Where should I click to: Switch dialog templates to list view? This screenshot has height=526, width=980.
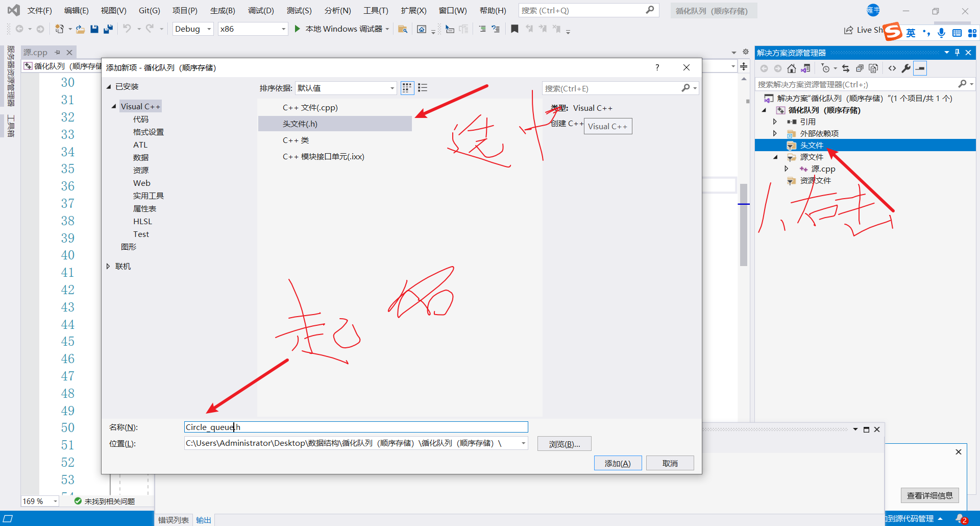click(423, 88)
